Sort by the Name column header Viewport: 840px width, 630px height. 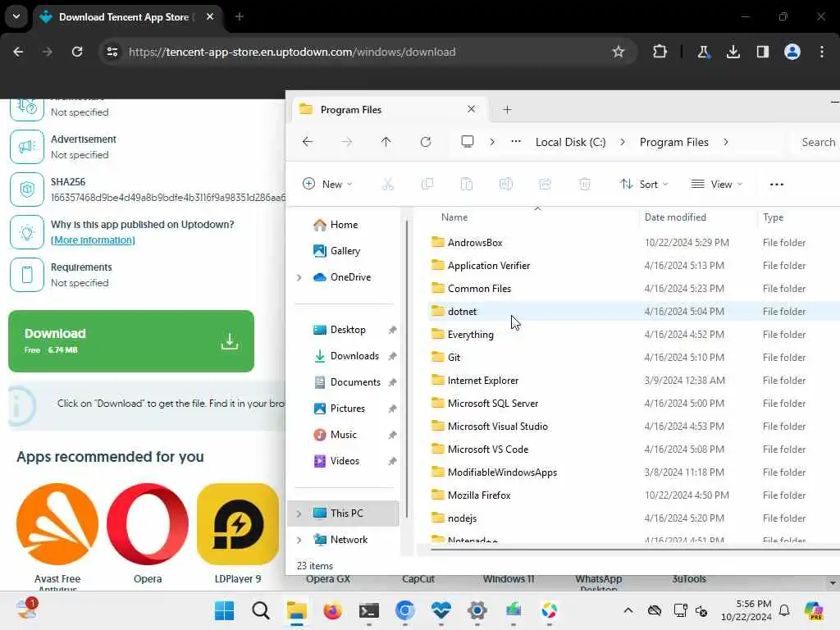click(454, 217)
